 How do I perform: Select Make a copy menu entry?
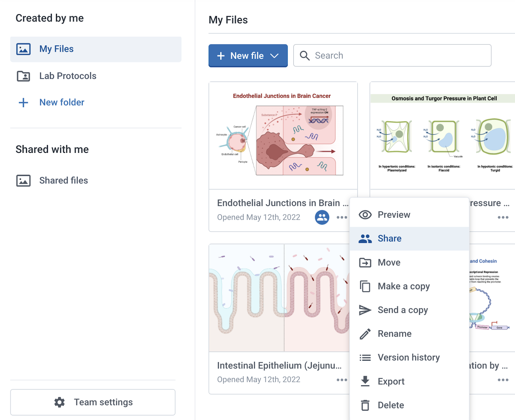click(403, 286)
